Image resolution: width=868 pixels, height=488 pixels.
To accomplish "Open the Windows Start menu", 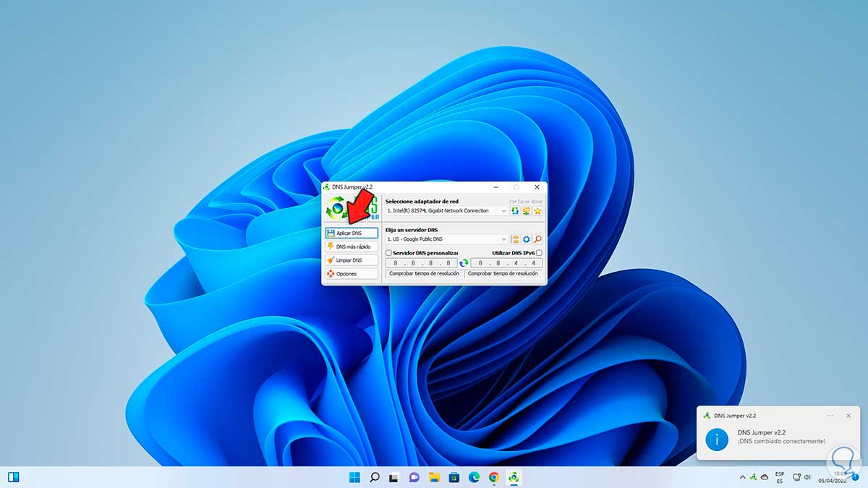I will click(354, 477).
